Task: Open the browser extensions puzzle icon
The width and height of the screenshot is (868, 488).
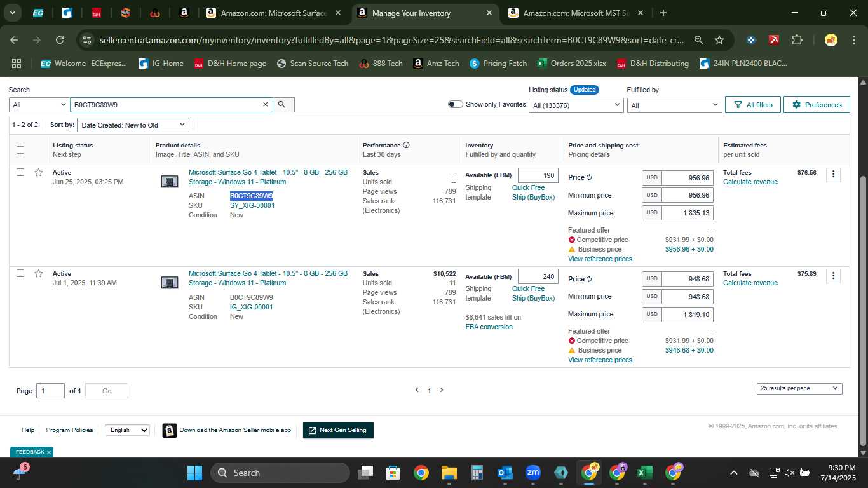Action: 797,40
